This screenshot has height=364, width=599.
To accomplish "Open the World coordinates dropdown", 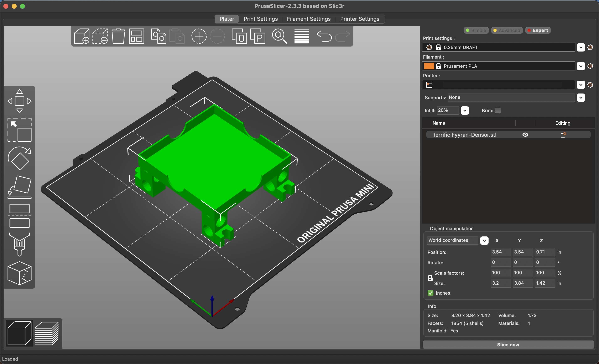I will pyautogui.click(x=484, y=240).
